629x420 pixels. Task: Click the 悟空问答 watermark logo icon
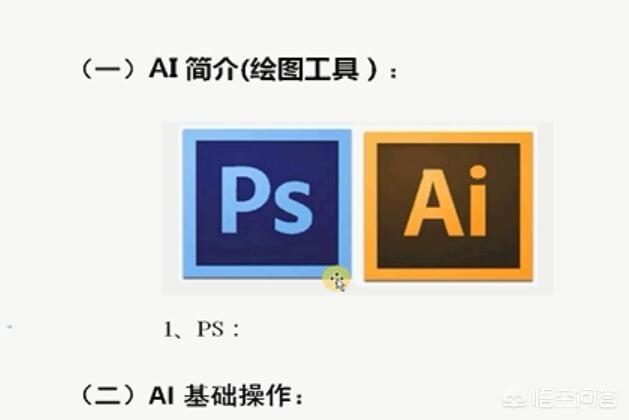click(x=515, y=398)
